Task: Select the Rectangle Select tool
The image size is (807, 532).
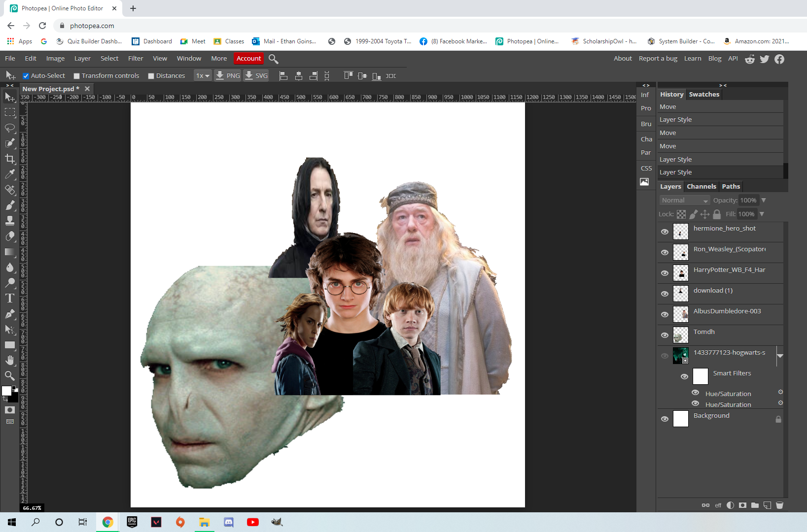Action: pos(10,112)
